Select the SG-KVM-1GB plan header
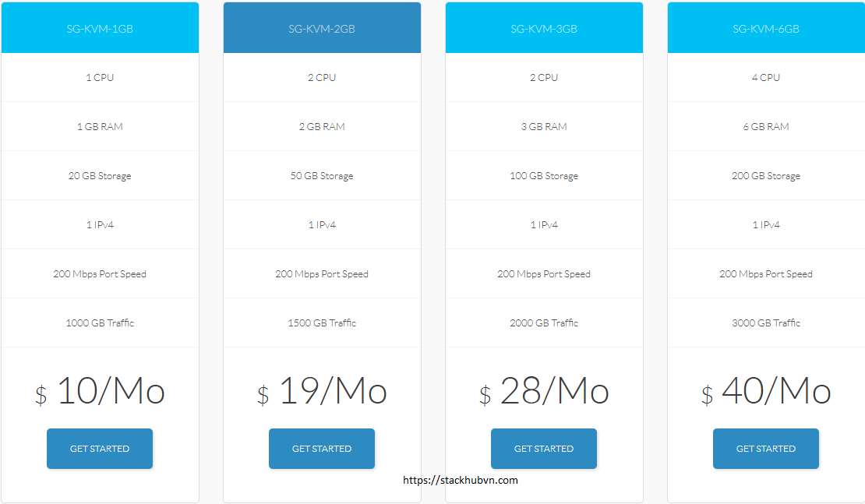 [100, 29]
